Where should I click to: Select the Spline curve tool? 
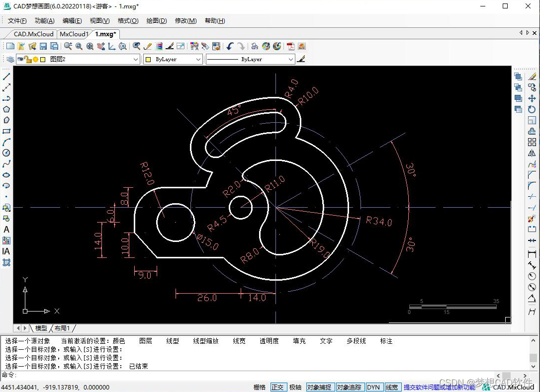6,164
